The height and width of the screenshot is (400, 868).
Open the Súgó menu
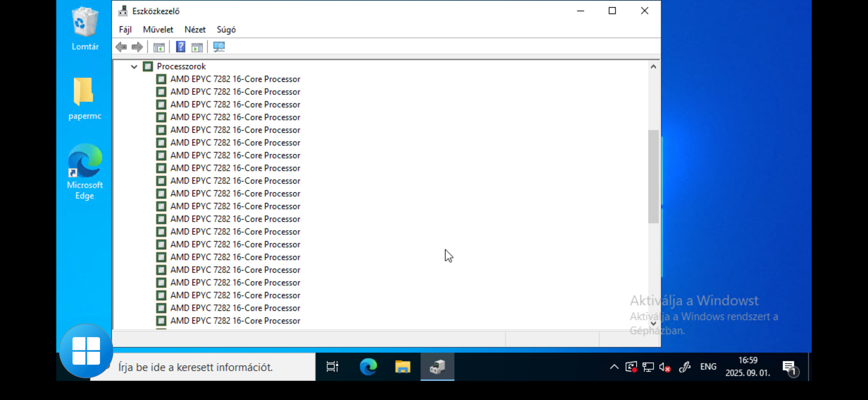pos(226,30)
